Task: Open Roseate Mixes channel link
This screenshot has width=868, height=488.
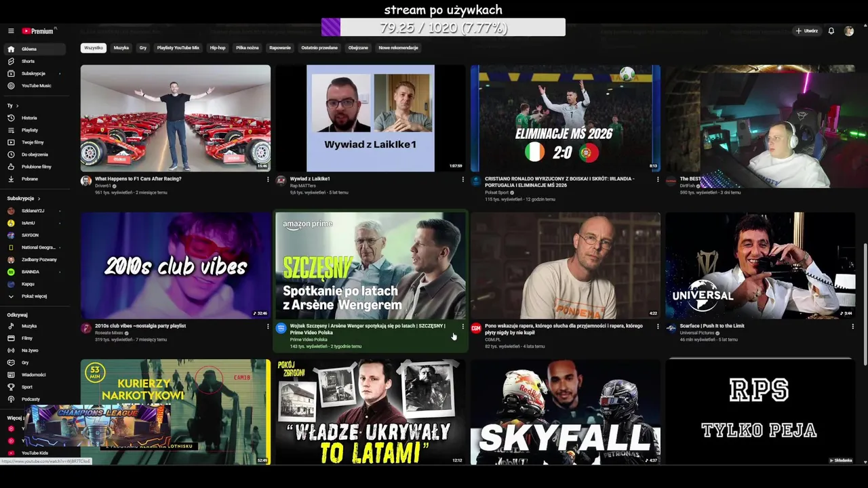Action: [111, 333]
